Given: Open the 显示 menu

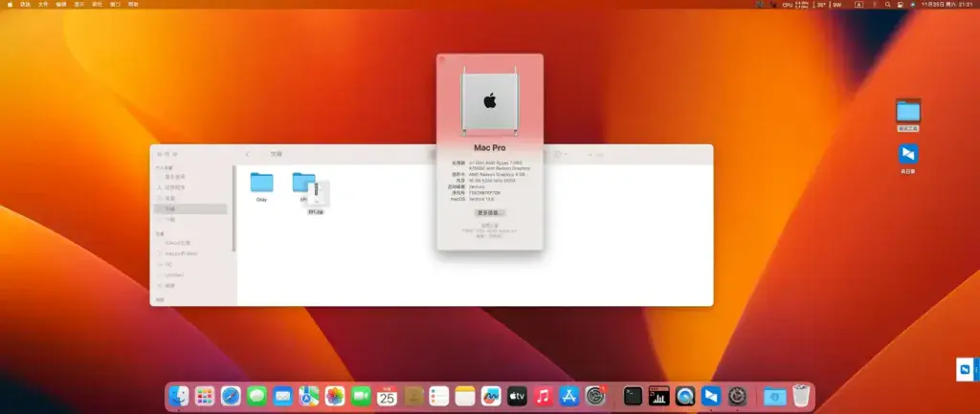Looking at the screenshot, I should (78, 5).
